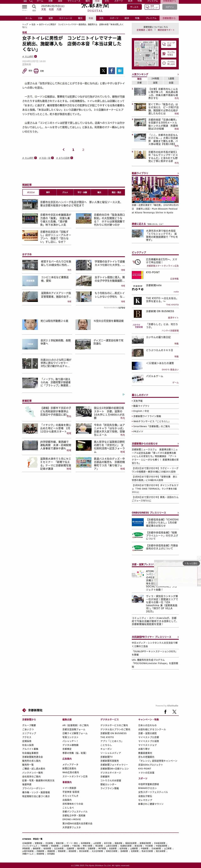
Task: Open the search magnifier icon
Action: point(34,7)
